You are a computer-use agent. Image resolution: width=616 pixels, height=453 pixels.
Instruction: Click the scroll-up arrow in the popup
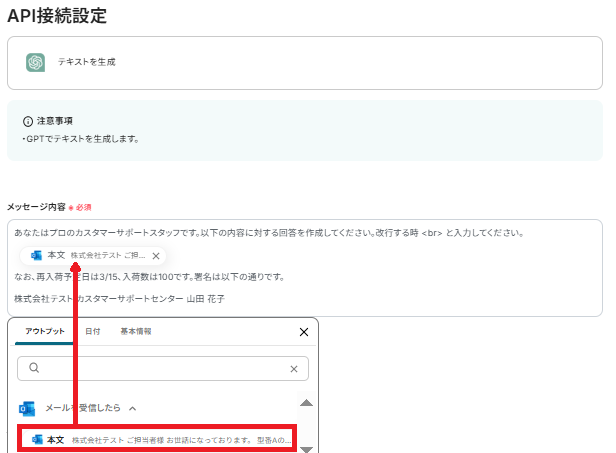(x=306, y=403)
